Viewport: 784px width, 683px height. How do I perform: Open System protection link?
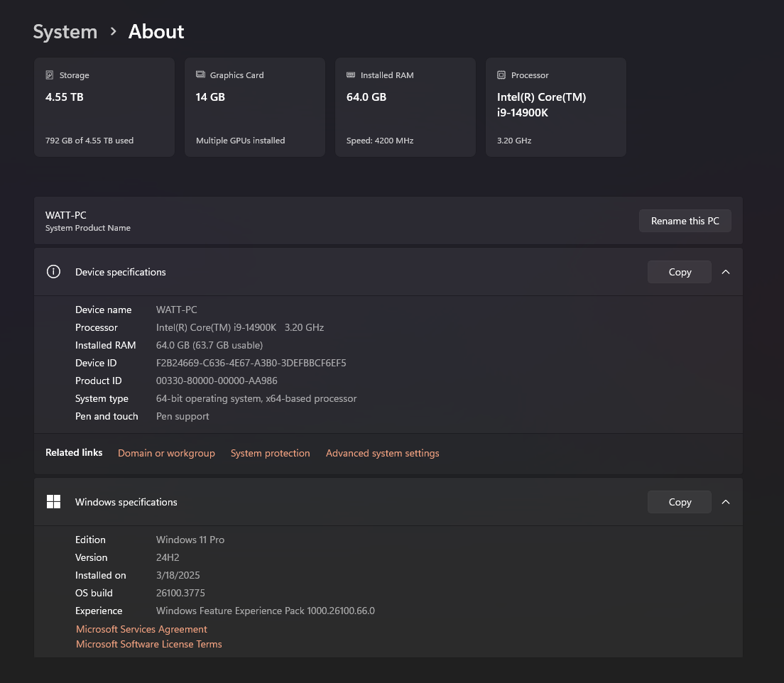pyautogui.click(x=270, y=453)
